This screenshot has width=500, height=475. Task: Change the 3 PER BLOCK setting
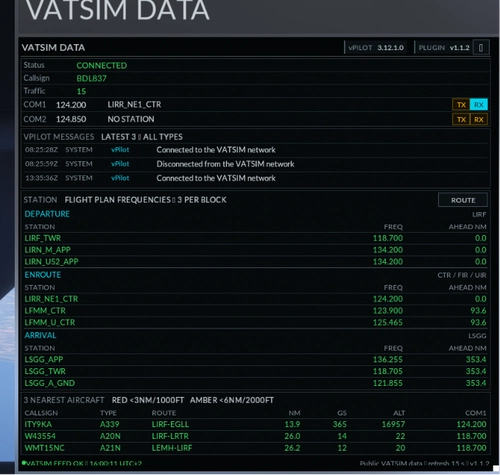(x=202, y=200)
